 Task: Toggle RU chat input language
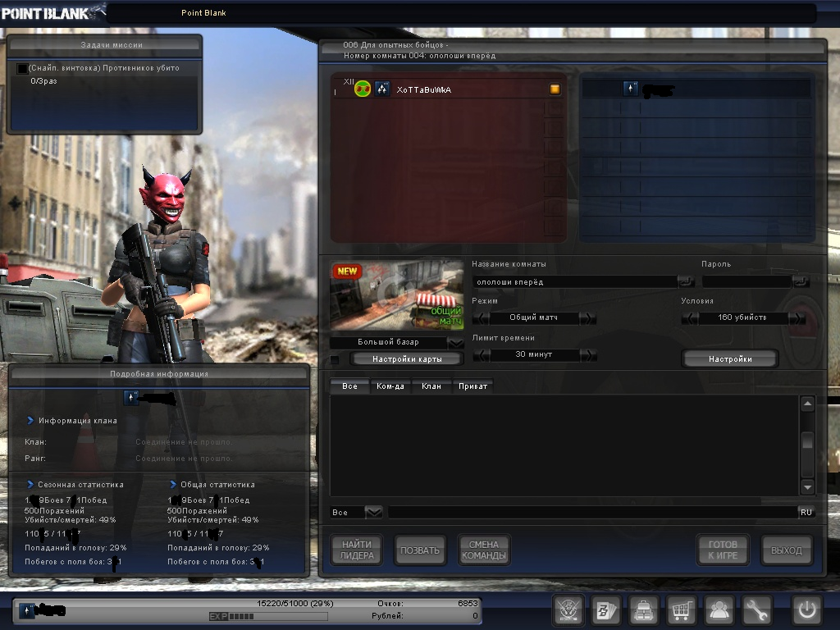[806, 512]
